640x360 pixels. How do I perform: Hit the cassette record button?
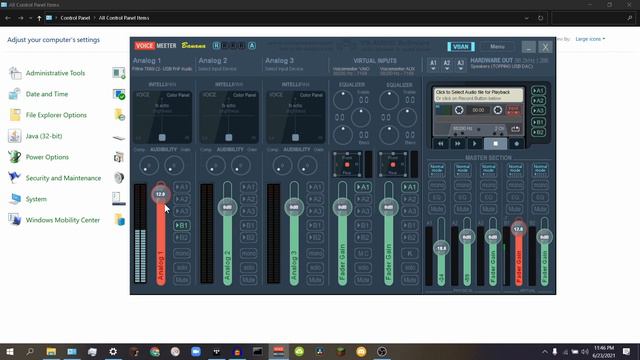516,144
